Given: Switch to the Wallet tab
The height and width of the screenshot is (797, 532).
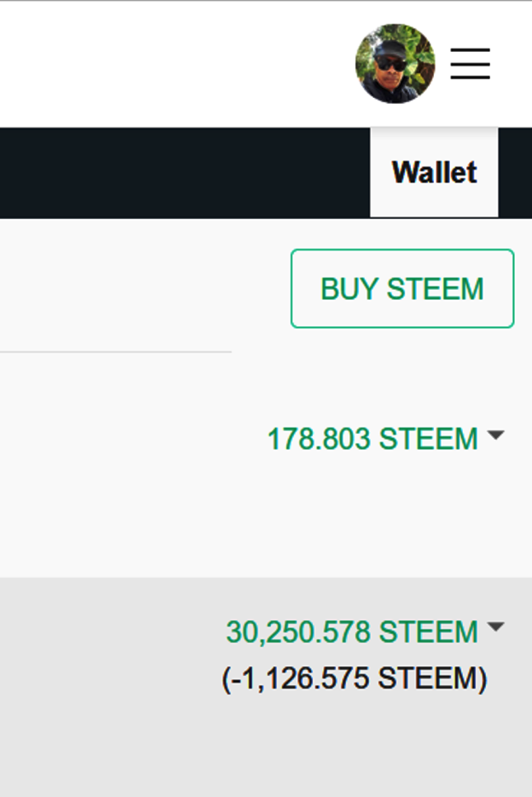Looking at the screenshot, I should click(x=434, y=172).
